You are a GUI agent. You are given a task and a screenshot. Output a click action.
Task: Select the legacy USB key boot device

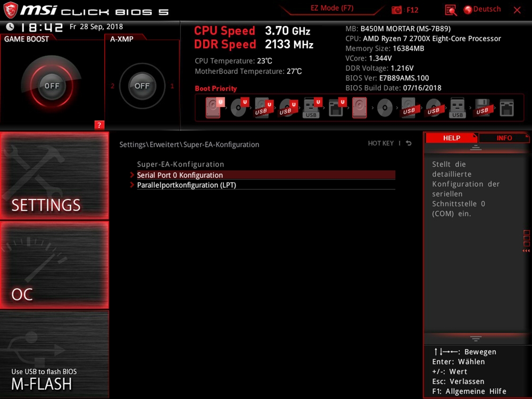[x=458, y=108]
